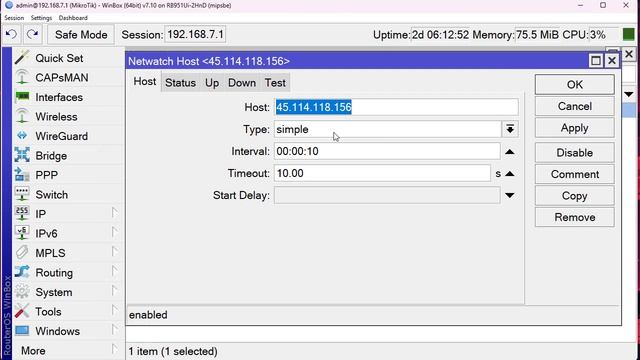Click the "enabled" status text
Viewport: 640px width, 360px height.
coord(148,315)
